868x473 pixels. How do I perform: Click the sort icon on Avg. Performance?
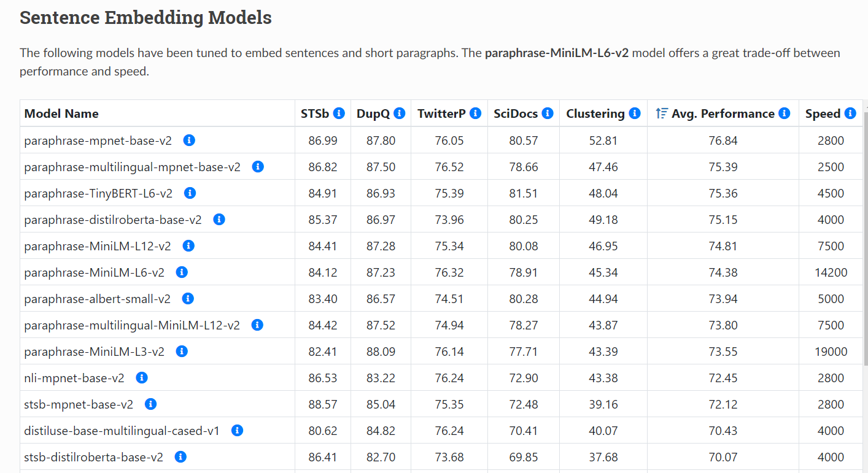tap(662, 113)
